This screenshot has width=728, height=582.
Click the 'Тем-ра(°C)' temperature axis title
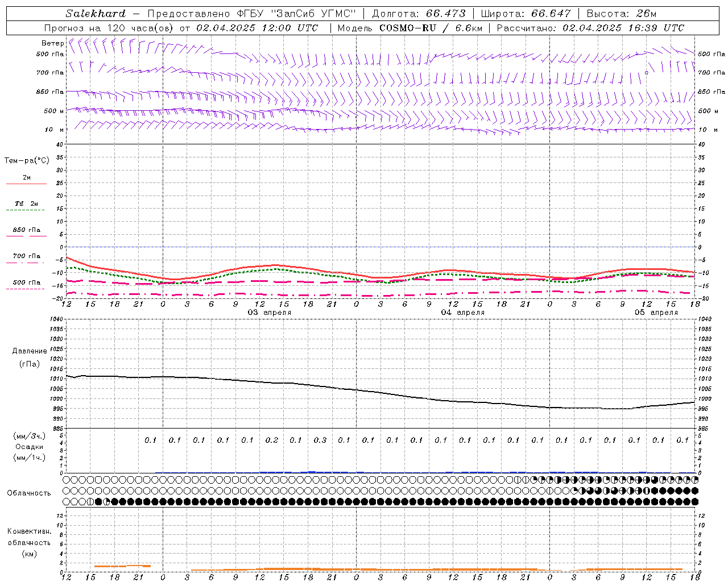tap(27, 161)
